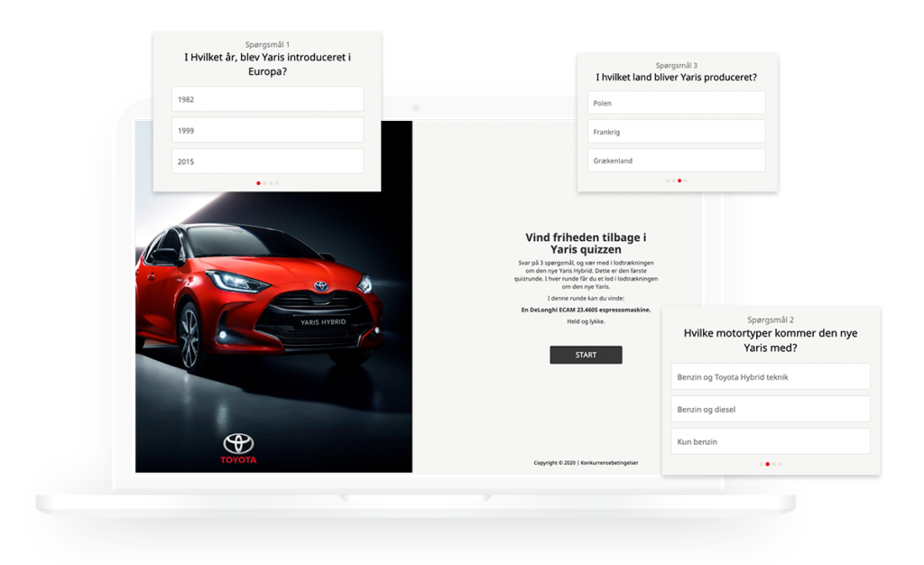Click the red active dot in Spørgsmål 3 card

[x=679, y=181]
